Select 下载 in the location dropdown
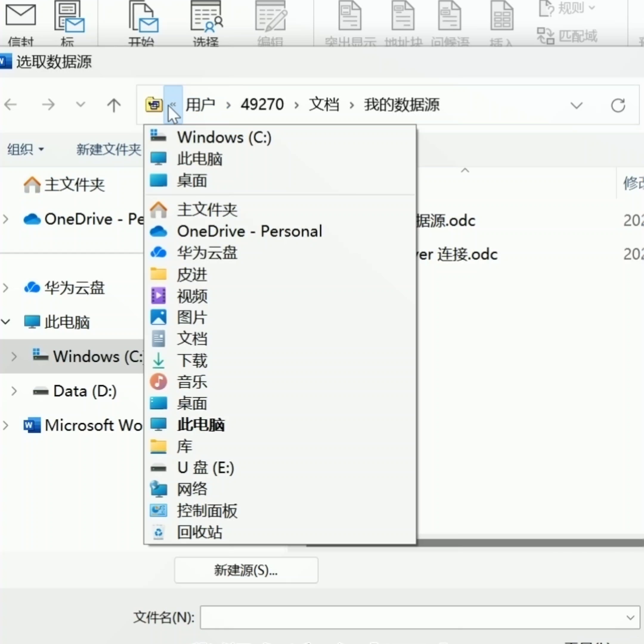 tap(192, 360)
